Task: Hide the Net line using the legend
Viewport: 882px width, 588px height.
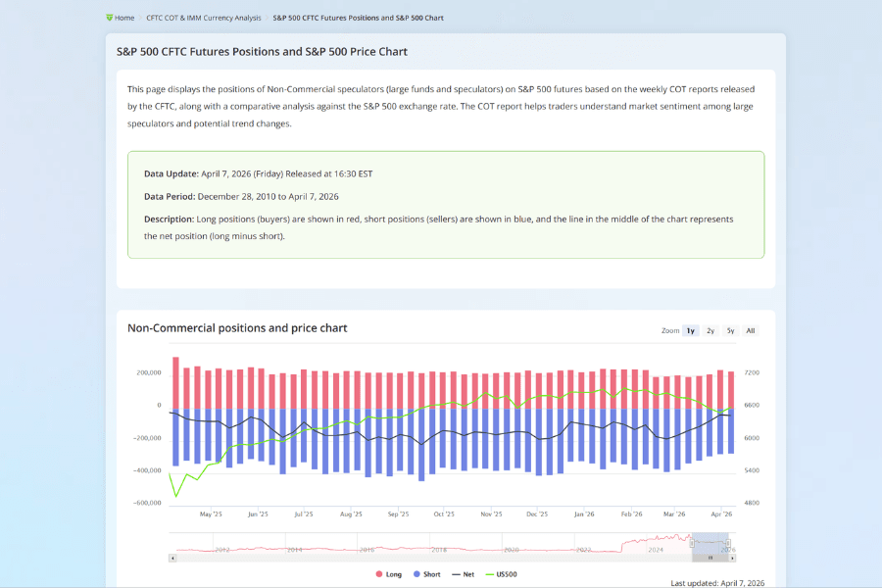Action: 463,573
